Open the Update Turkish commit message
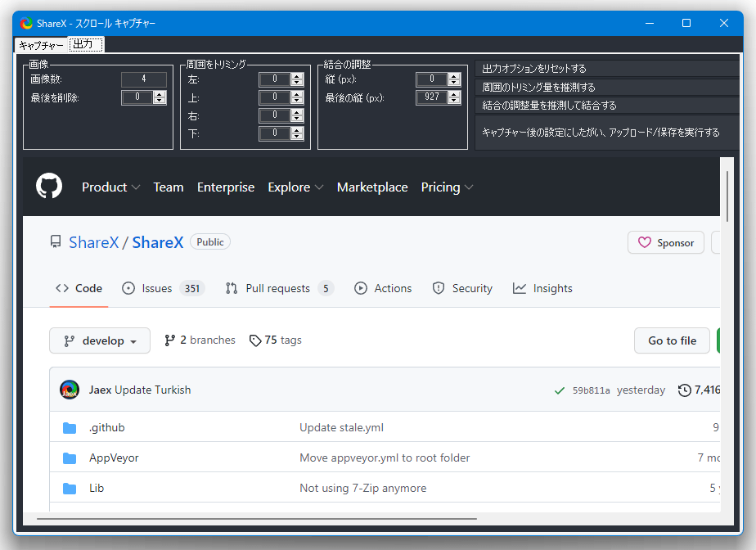 [x=153, y=390]
